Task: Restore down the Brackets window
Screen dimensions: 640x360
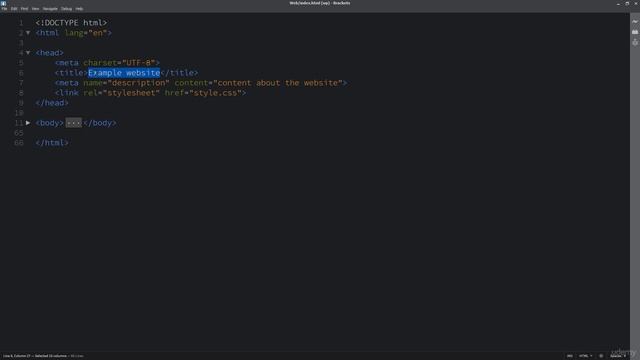Action: tap(627, 3)
